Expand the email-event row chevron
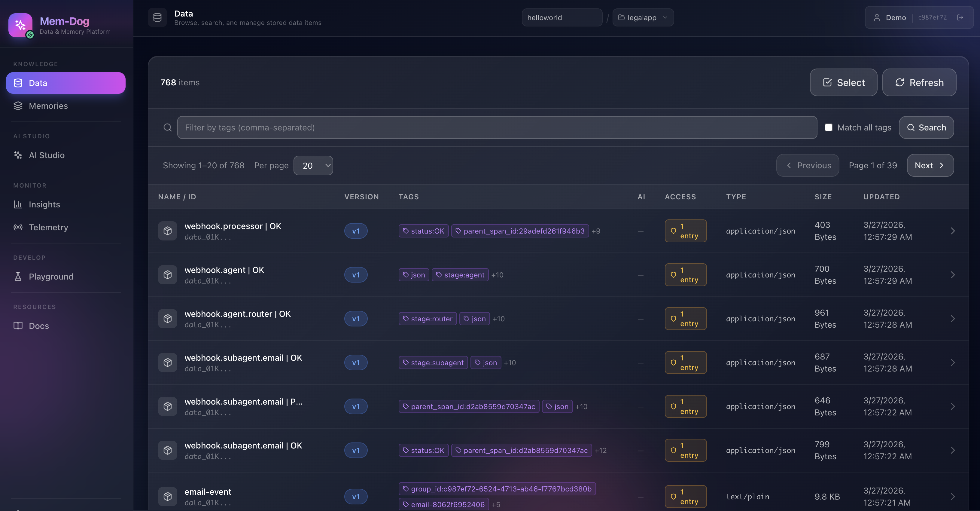Screen dimensions: 980x511 point(953,497)
